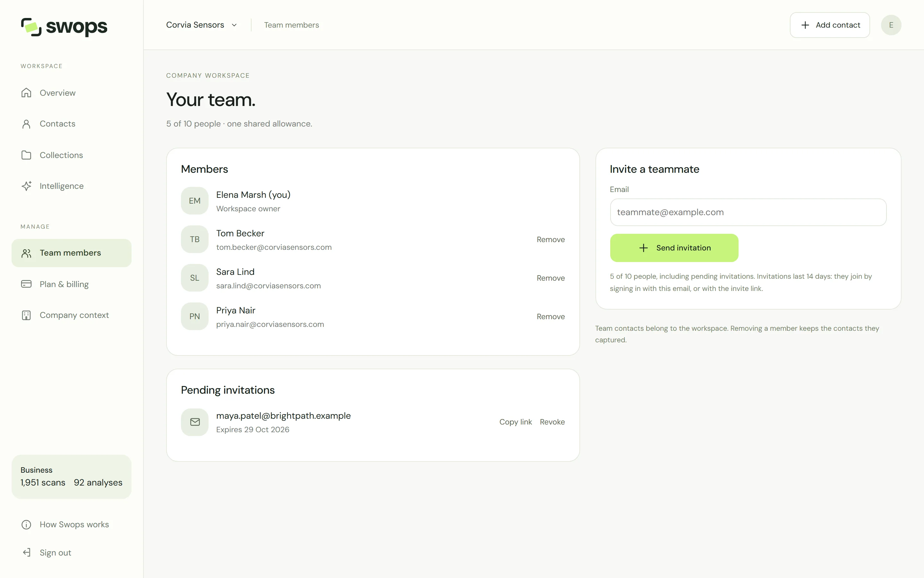The width and height of the screenshot is (924, 578).
Task: Click the envelope icon for maya.patel invitation
Action: point(195,422)
